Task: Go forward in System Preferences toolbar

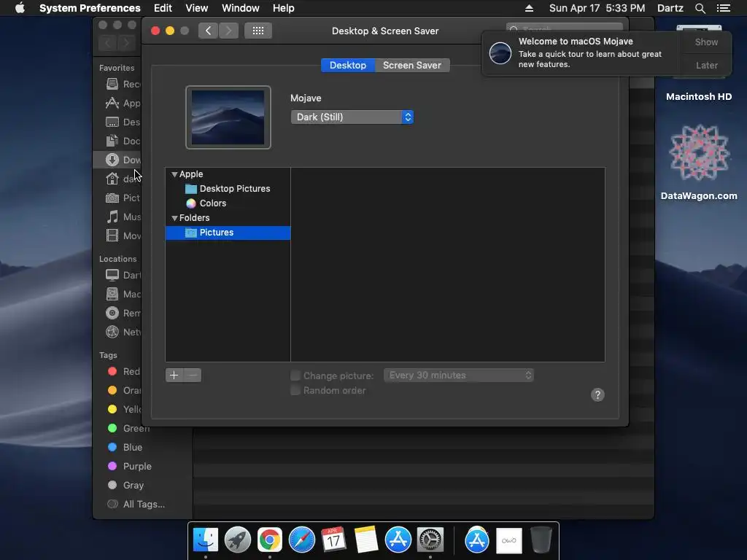Action: pyautogui.click(x=228, y=31)
